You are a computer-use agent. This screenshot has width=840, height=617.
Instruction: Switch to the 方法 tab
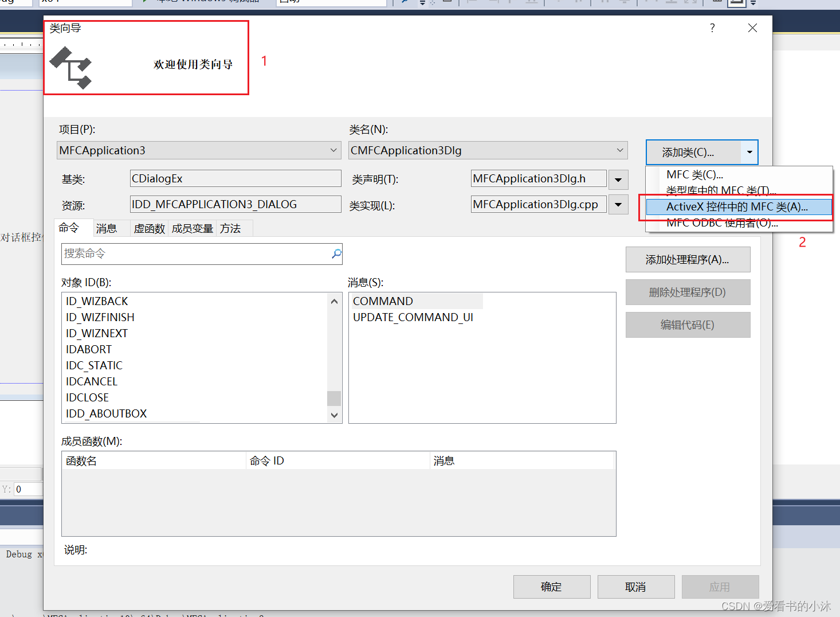click(x=230, y=229)
